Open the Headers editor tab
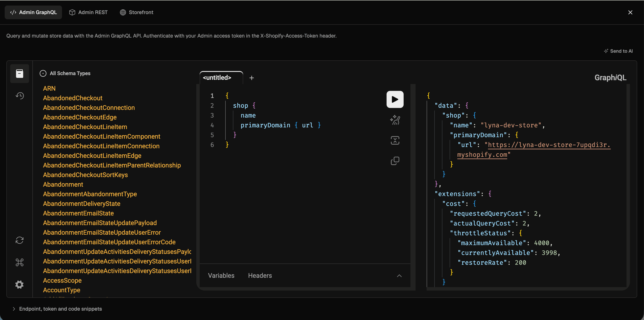 click(x=260, y=275)
